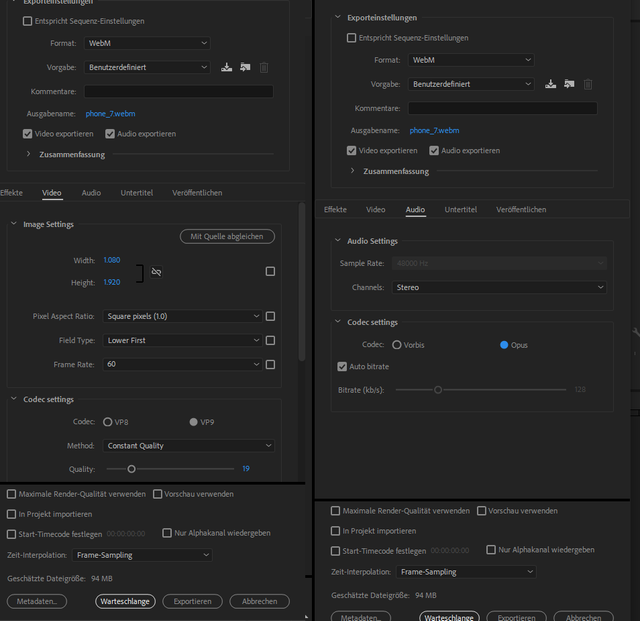Import preset icon in left panel

[245, 67]
